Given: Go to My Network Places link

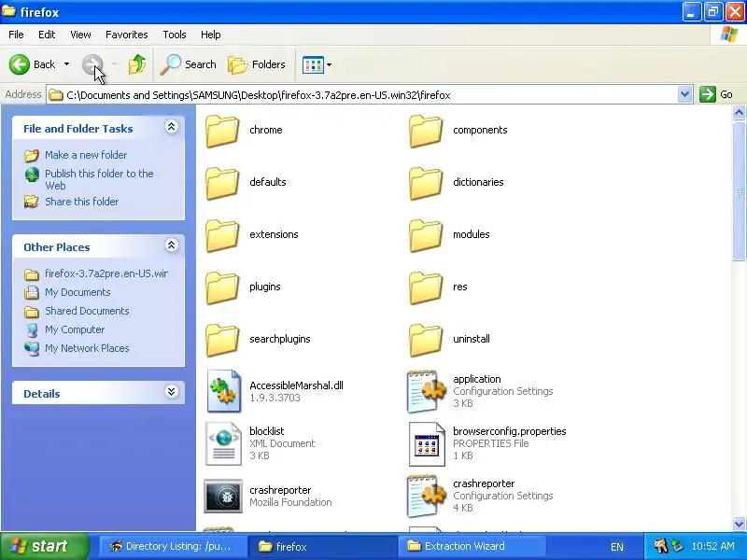Looking at the screenshot, I should coord(87,348).
